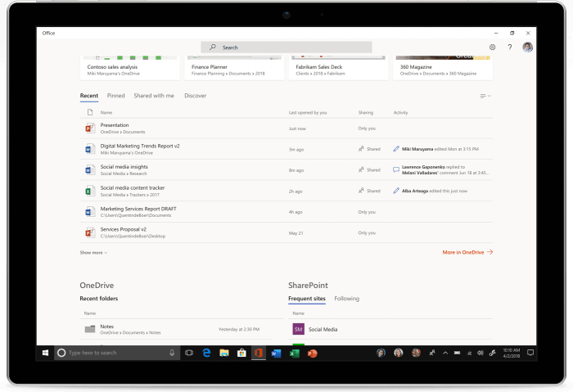Launch Microsoft Edge from taskbar
The image size is (573, 392).
206,353
